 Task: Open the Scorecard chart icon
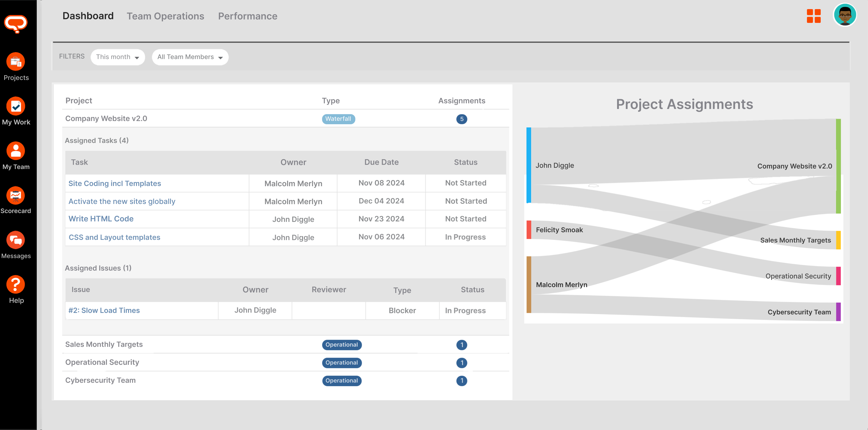(16, 195)
